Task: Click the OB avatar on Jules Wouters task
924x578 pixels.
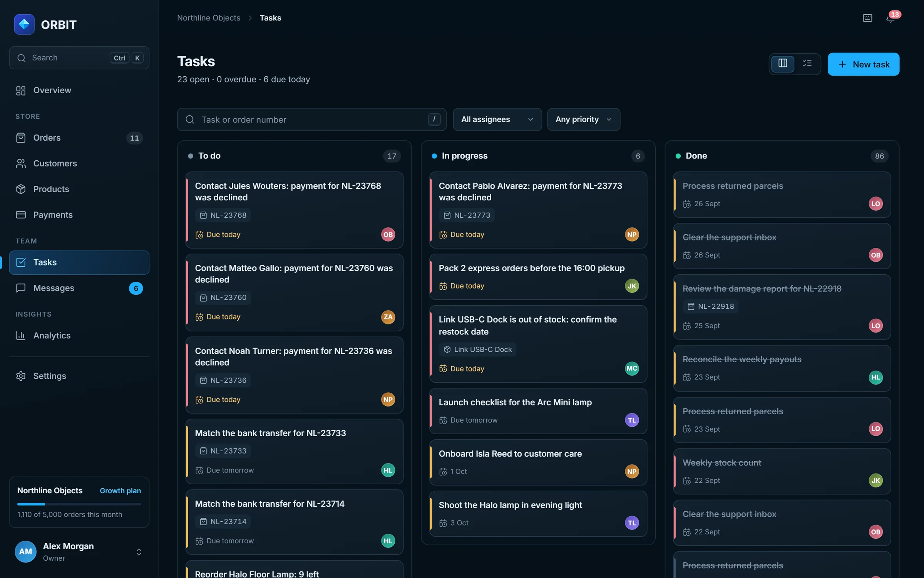Action: (388, 234)
